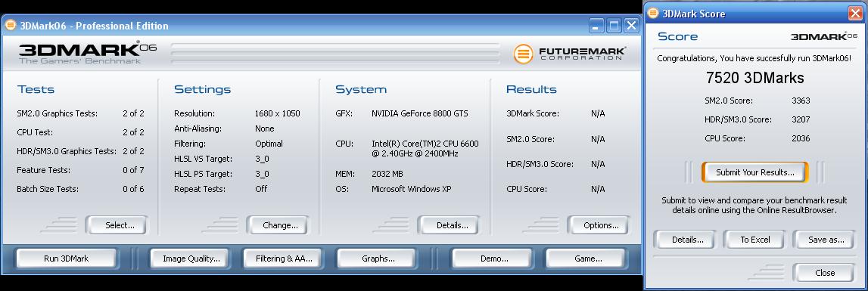Click the Anti-Aliasing value None
This screenshot has width=868, height=291.
point(265,128)
